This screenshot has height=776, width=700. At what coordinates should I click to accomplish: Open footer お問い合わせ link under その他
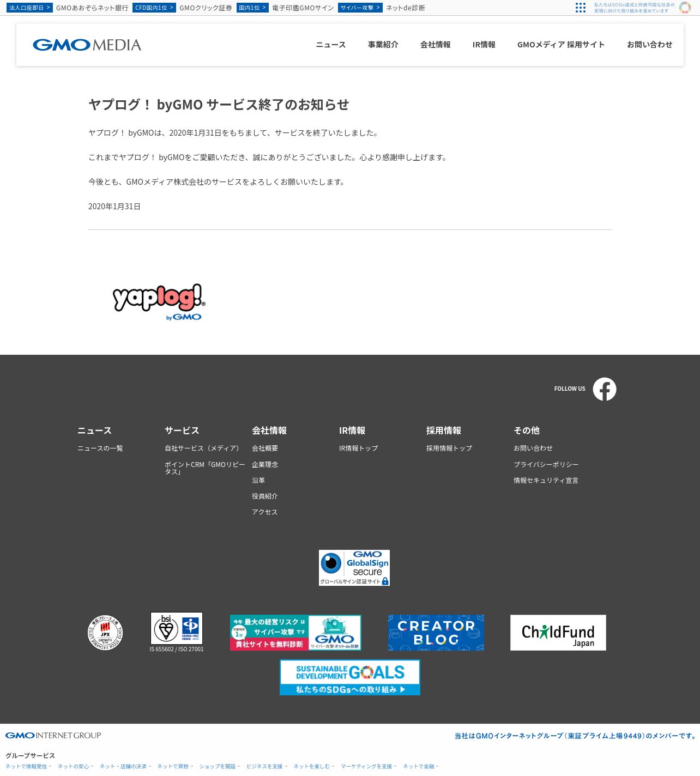[x=533, y=448]
